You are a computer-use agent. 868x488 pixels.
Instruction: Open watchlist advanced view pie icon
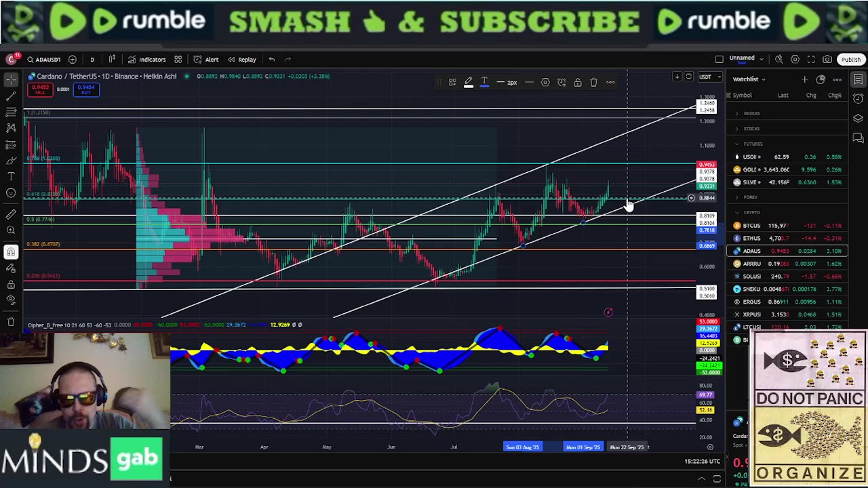pyautogui.click(x=821, y=79)
